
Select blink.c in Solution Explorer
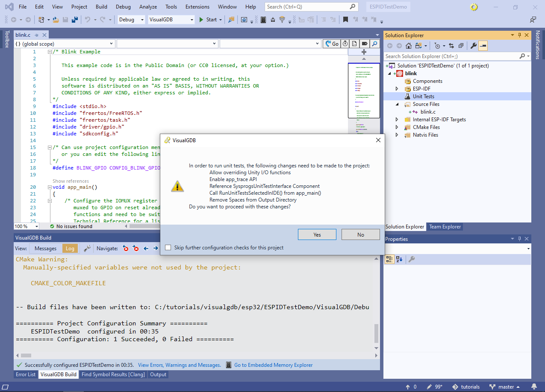pyautogui.click(x=428, y=112)
